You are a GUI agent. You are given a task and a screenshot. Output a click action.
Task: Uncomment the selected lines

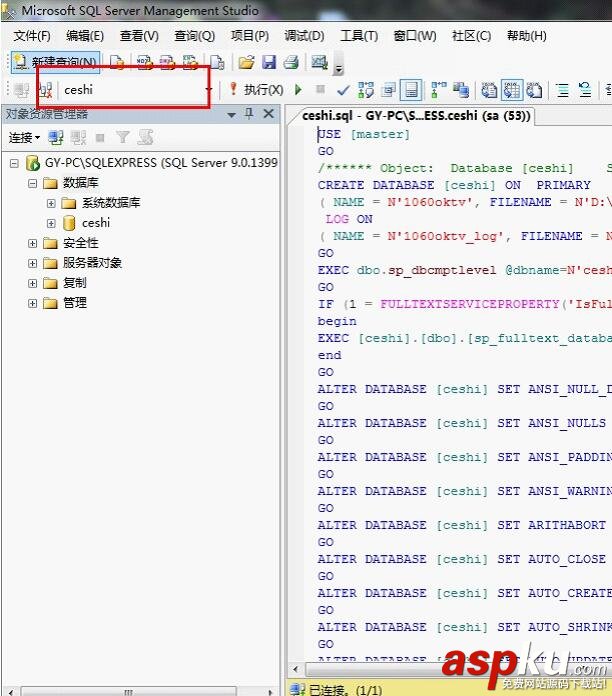pos(585,90)
